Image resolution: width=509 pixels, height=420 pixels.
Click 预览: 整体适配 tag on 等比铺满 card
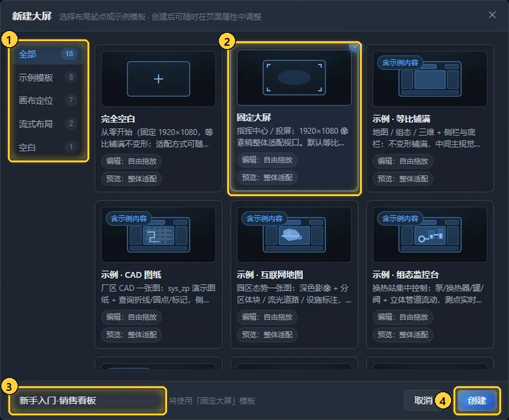pos(403,179)
